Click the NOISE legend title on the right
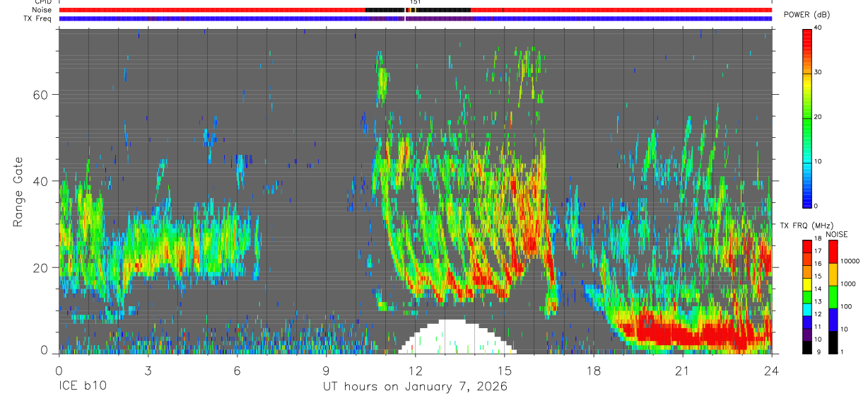 836,234
